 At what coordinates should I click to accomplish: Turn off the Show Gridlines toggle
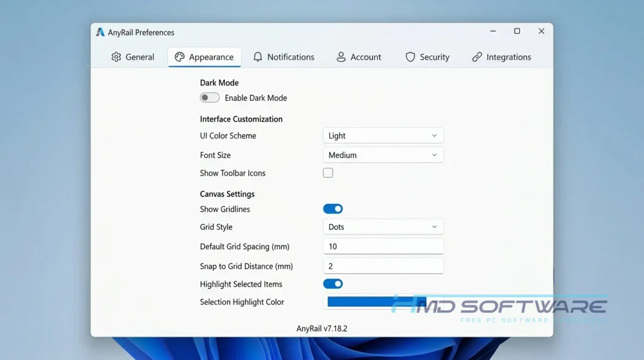(333, 209)
